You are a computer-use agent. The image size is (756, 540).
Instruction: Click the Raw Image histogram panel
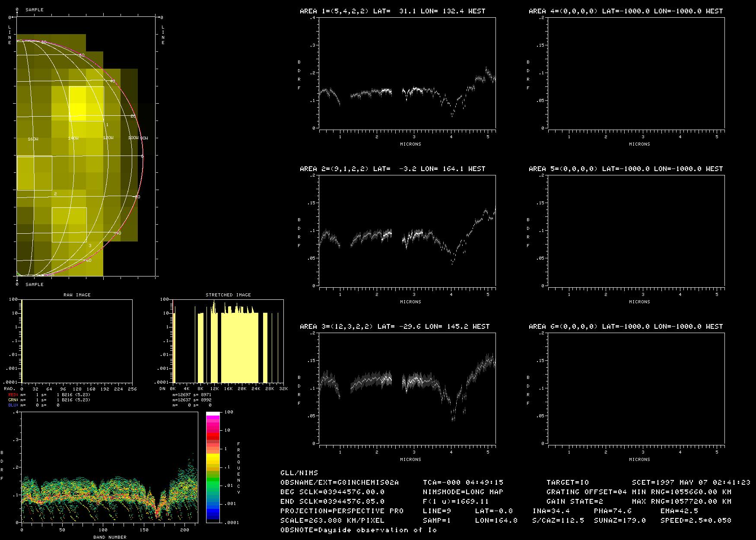coord(77,341)
